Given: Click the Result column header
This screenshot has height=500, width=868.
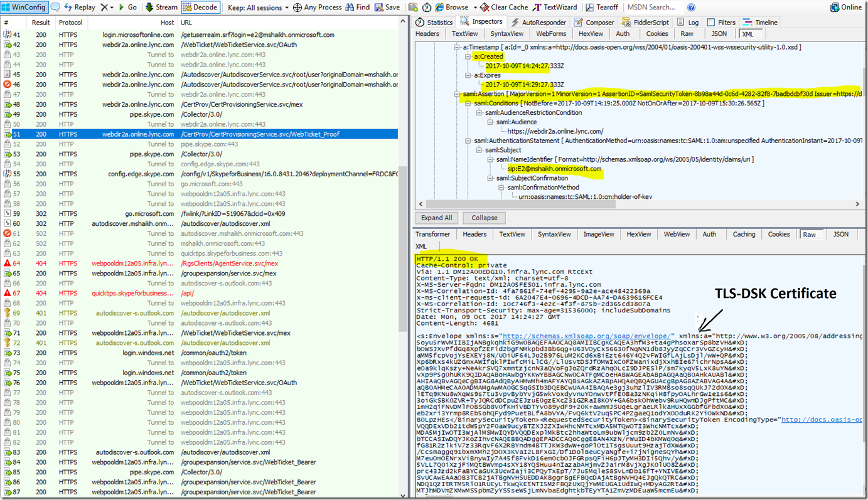Looking at the screenshot, I should [x=41, y=23].
